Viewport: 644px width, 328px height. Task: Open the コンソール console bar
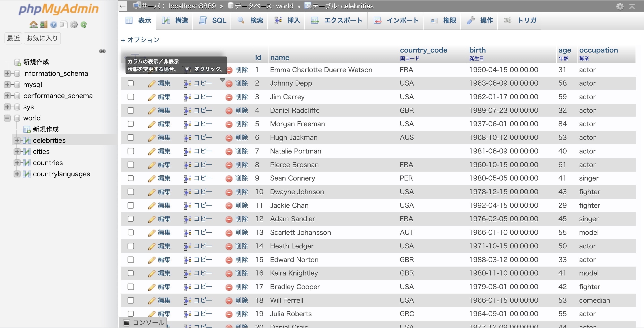143,322
